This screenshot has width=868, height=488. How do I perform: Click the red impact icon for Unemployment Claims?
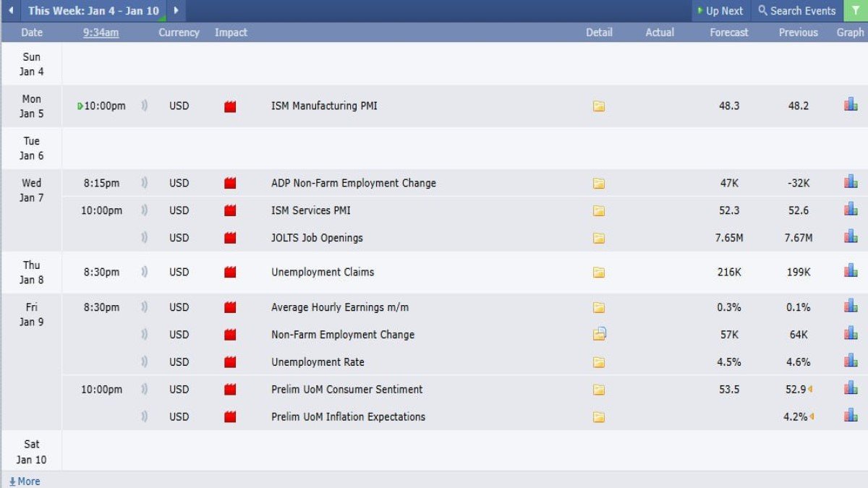[229, 272]
